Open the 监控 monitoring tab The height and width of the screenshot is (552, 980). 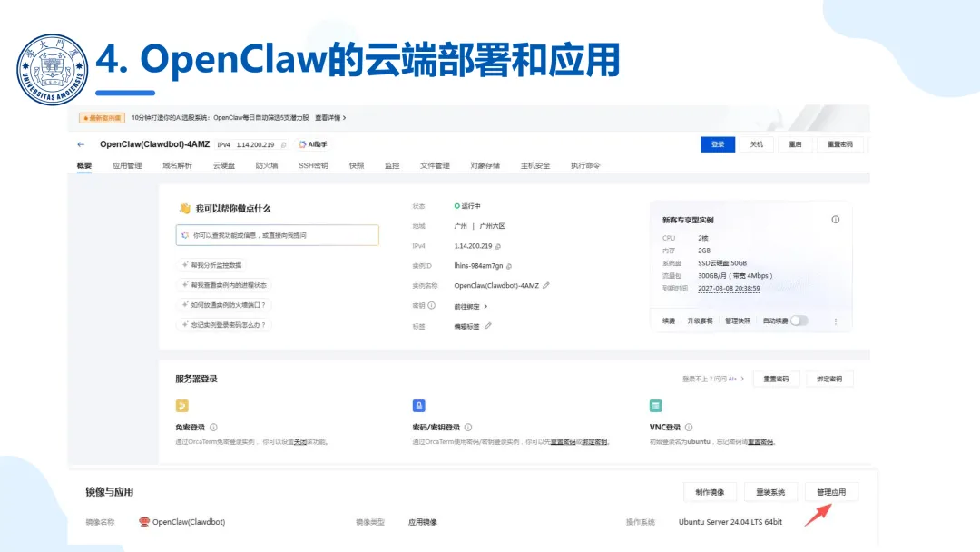click(392, 165)
